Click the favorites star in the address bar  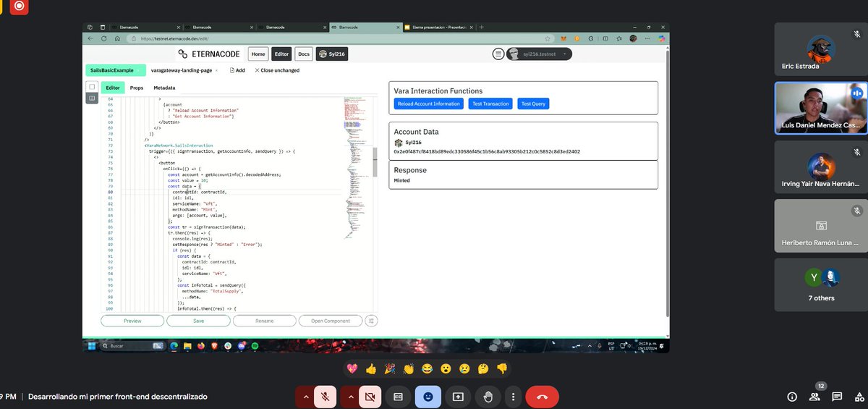click(x=548, y=38)
